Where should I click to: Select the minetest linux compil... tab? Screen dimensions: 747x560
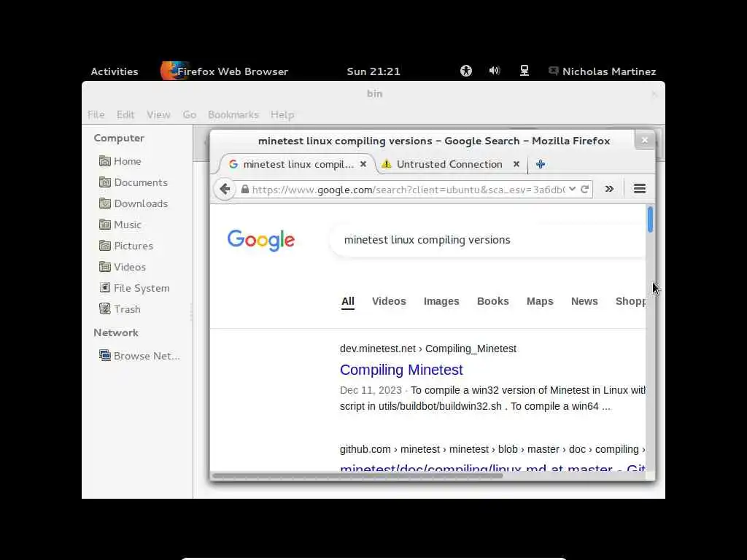(x=298, y=164)
